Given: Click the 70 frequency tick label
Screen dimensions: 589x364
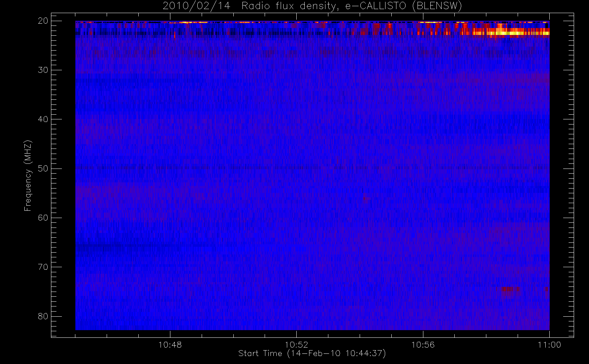Looking at the screenshot, I should (x=43, y=267).
